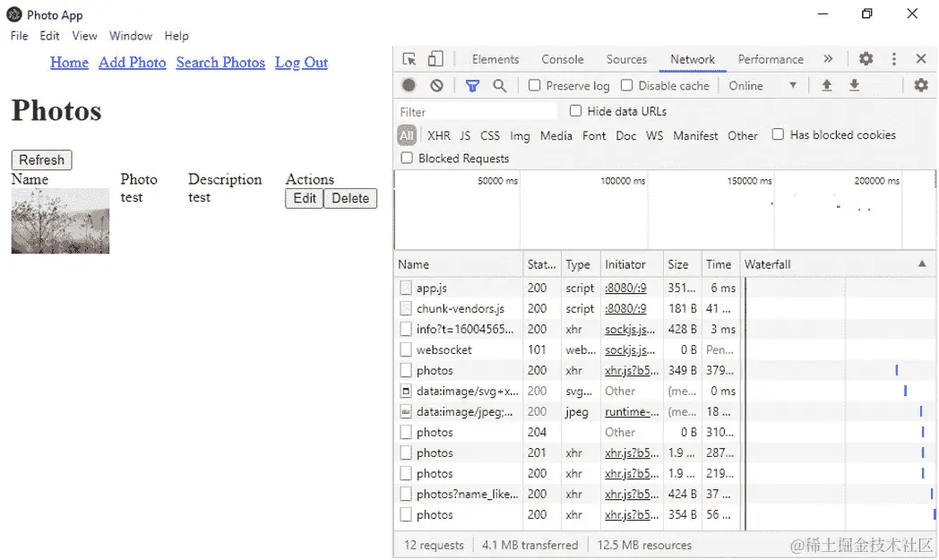Filter requests by Img
Viewport: 939px width, 560px height.
pos(520,136)
